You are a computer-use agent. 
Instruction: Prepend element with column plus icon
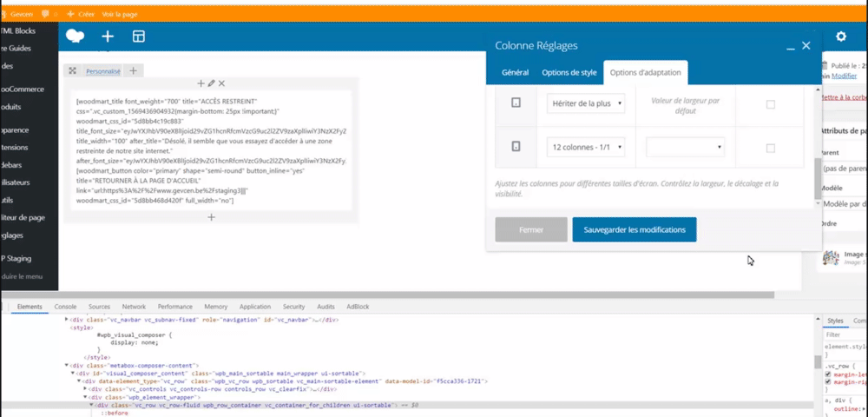point(201,83)
